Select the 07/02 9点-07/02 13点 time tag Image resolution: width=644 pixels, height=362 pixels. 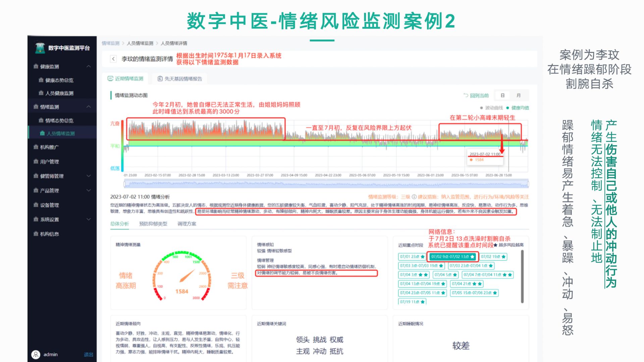452,257
